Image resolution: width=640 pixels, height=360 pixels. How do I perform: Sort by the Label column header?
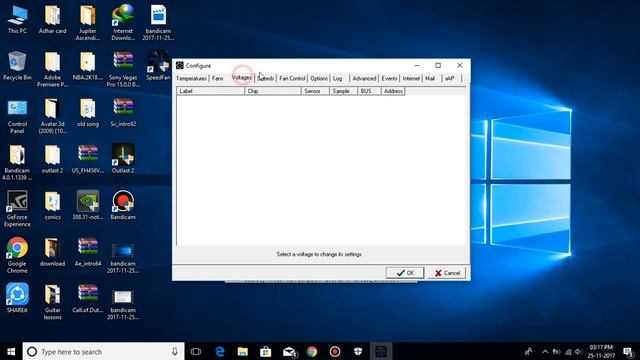click(x=211, y=91)
